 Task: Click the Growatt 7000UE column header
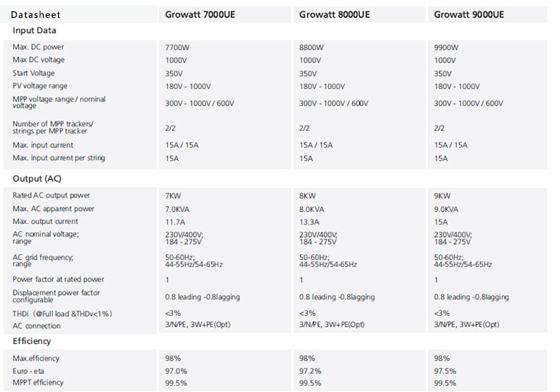(x=200, y=14)
